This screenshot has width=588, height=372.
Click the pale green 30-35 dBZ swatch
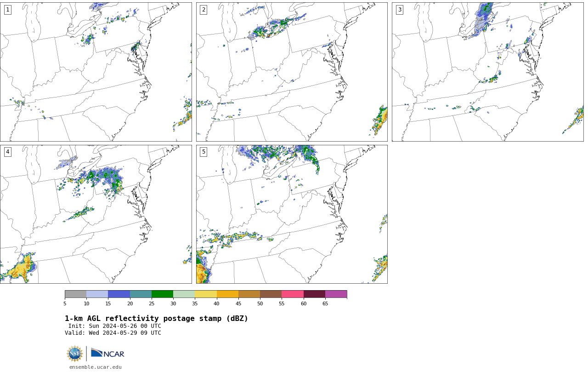pos(184,294)
